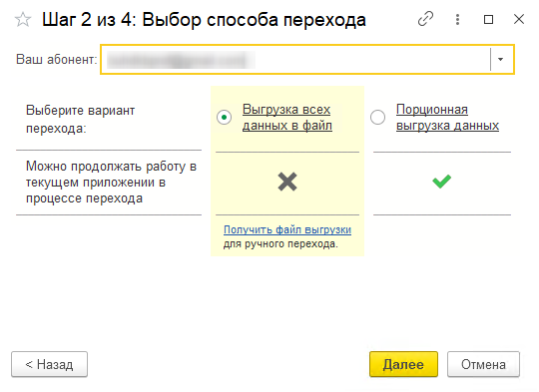Click title 'Шаг 2 из 4: Выбор способа перехода'
This screenshot has height=392, width=539.
tap(204, 20)
